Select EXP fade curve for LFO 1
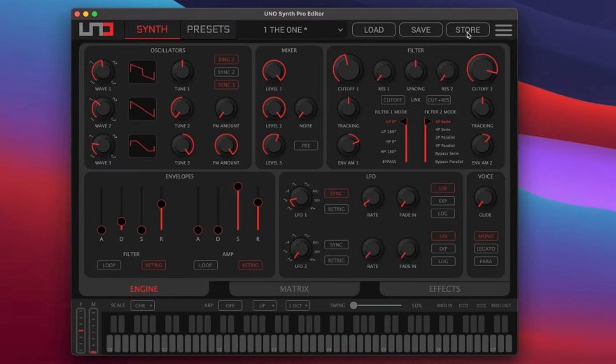616x364 pixels. [442, 201]
